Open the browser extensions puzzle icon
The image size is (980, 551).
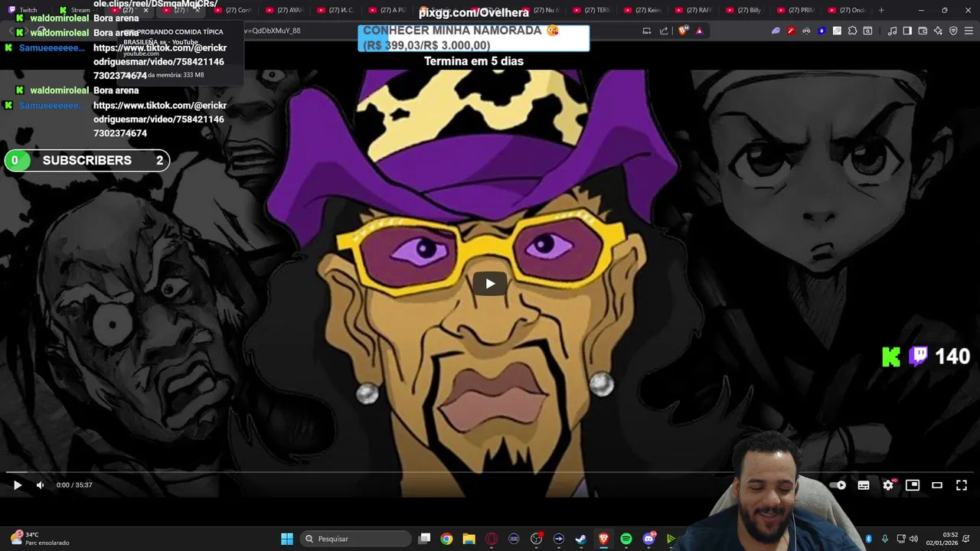tap(852, 31)
